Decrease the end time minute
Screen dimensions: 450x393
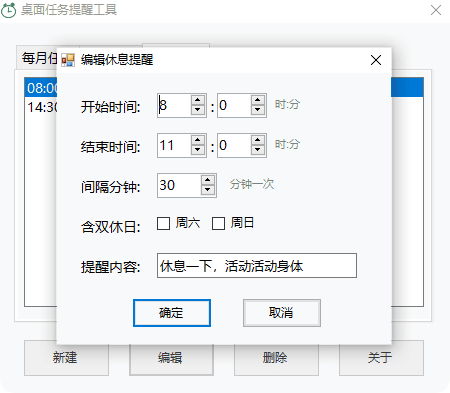[x=258, y=150]
